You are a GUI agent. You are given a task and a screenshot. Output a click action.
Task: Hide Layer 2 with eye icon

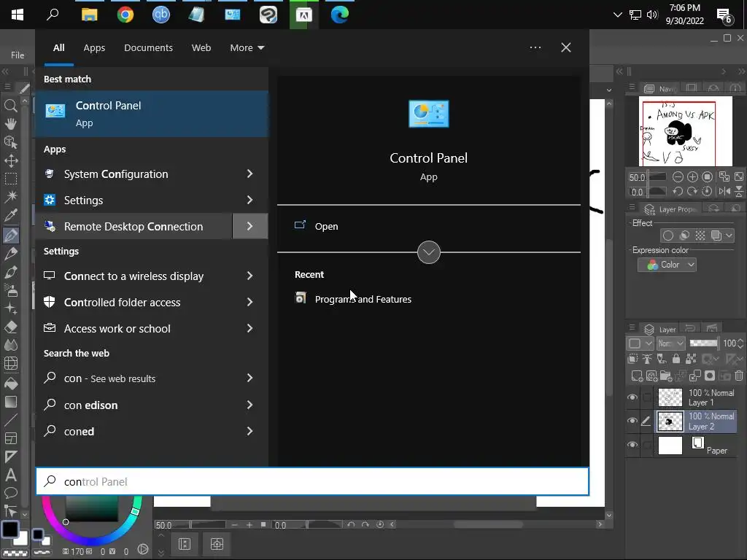tap(632, 421)
